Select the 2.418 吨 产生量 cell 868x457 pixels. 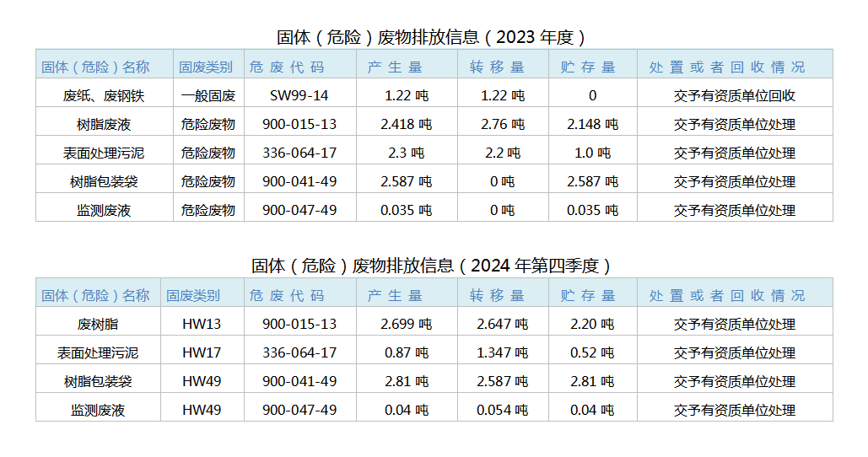tap(406, 125)
